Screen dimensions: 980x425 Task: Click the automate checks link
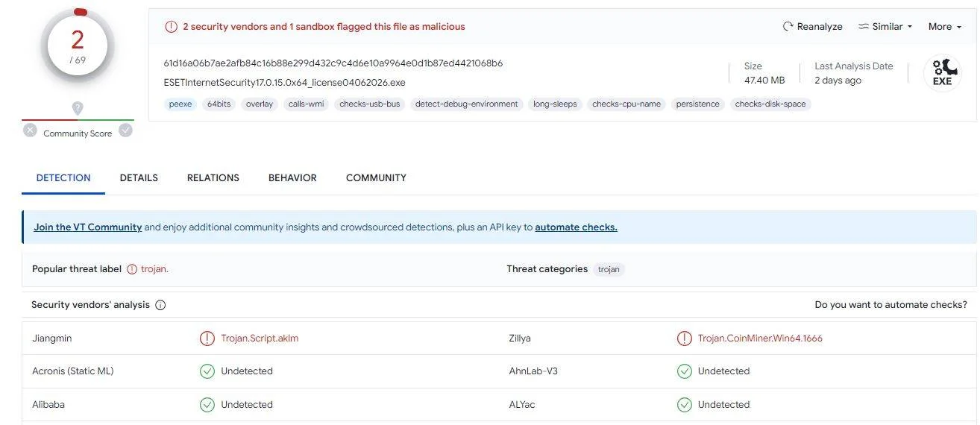(x=576, y=227)
